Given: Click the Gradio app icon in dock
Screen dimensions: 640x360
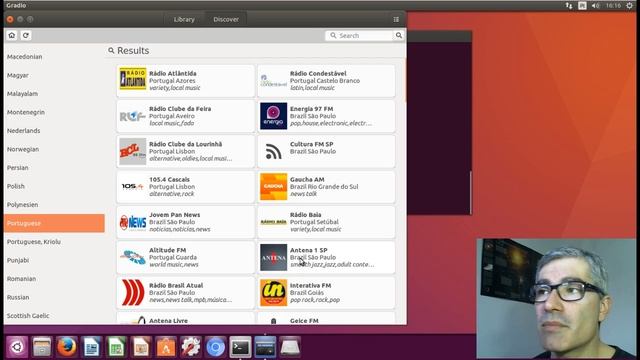Looking at the screenshot, I should 265,347.
